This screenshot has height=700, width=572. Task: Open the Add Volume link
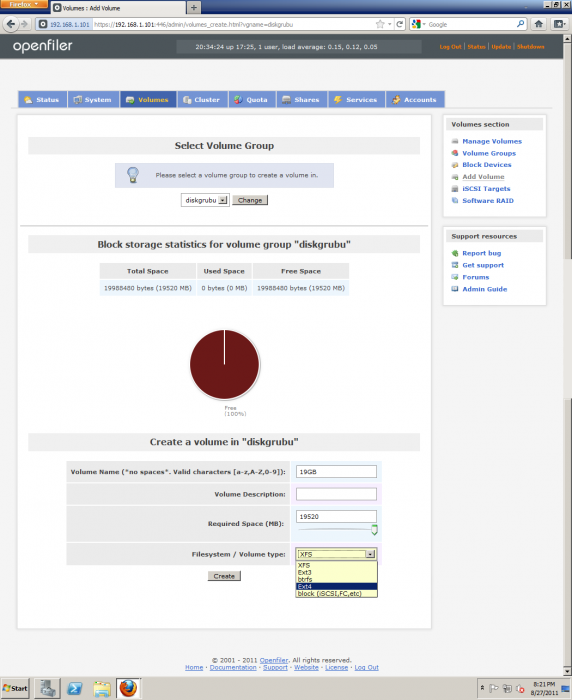(483, 177)
